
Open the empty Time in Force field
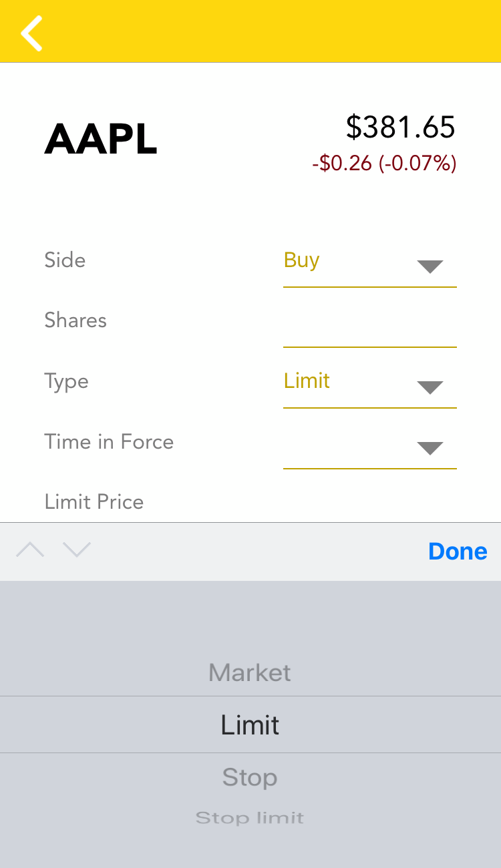[x=347, y=446]
